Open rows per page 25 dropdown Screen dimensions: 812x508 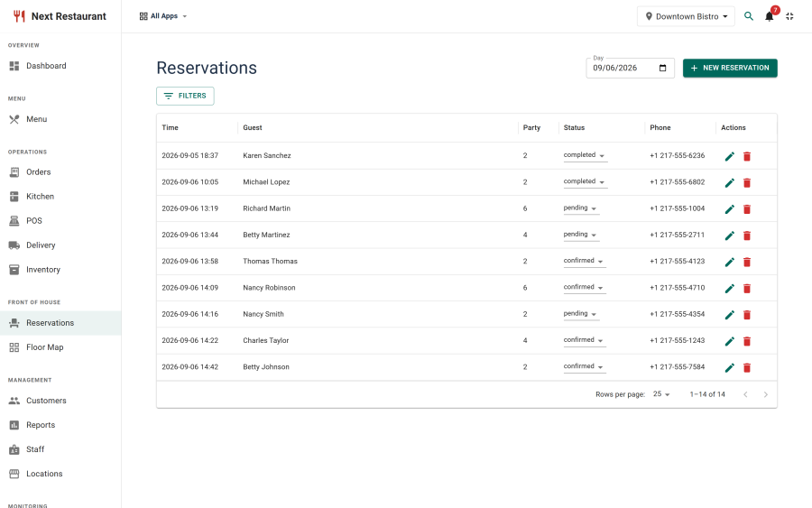(x=661, y=394)
